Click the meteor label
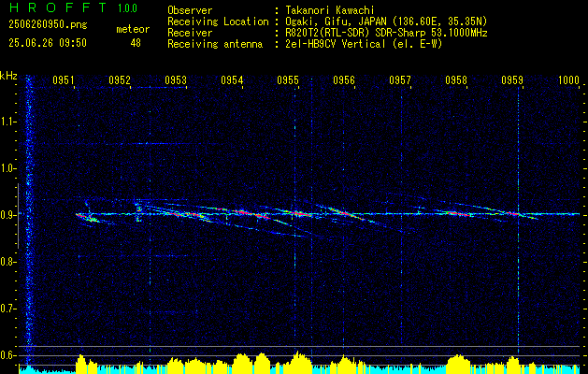588x374 pixels. click(133, 29)
